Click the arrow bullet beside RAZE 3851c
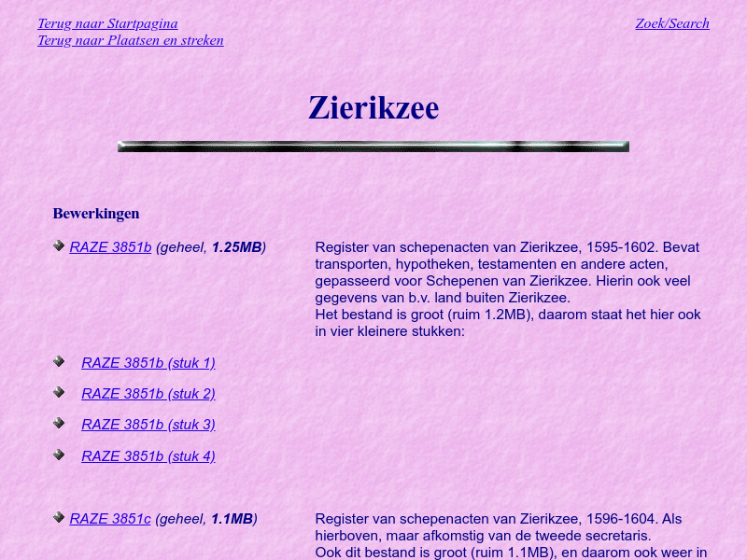747x560 pixels. point(58,517)
